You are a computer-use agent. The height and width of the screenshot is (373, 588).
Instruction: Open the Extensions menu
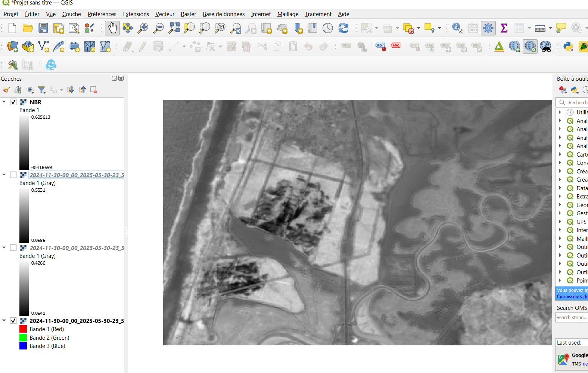click(136, 14)
